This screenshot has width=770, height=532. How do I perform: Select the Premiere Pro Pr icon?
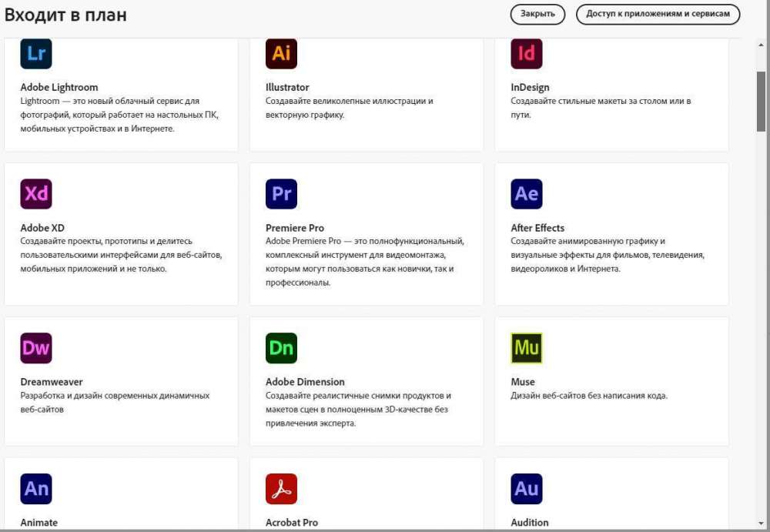coord(281,194)
